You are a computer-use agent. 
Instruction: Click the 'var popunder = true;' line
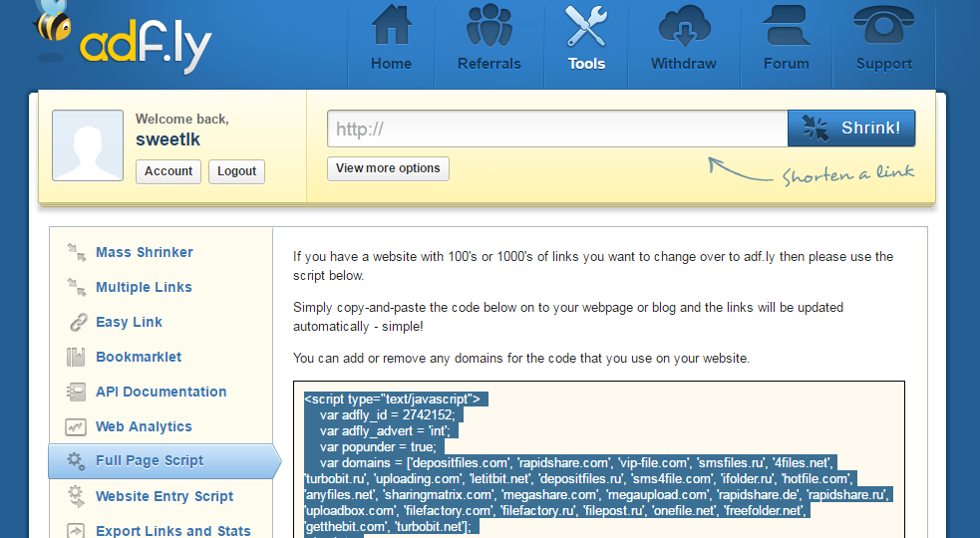[x=378, y=446]
